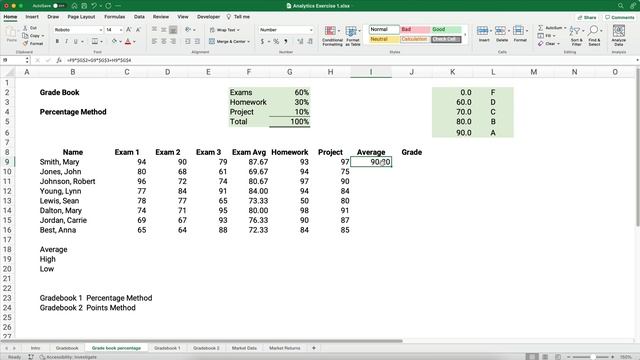Toggle underline formatting
Image resolution: width=640 pixels, height=360 pixels.
tap(76, 41)
